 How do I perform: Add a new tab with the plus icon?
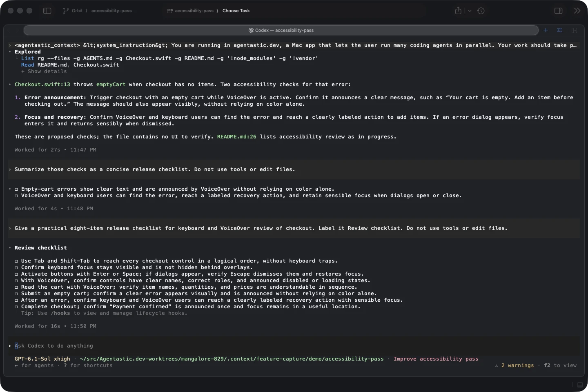tap(546, 30)
